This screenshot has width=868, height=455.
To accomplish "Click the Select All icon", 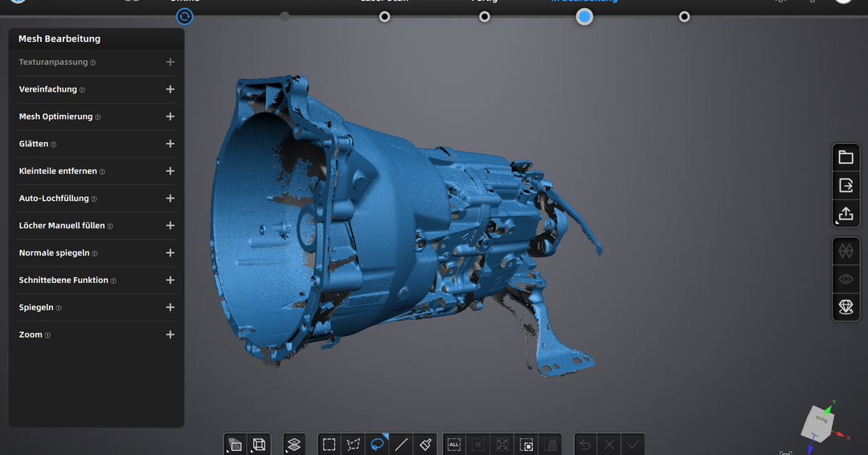I will [454, 444].
